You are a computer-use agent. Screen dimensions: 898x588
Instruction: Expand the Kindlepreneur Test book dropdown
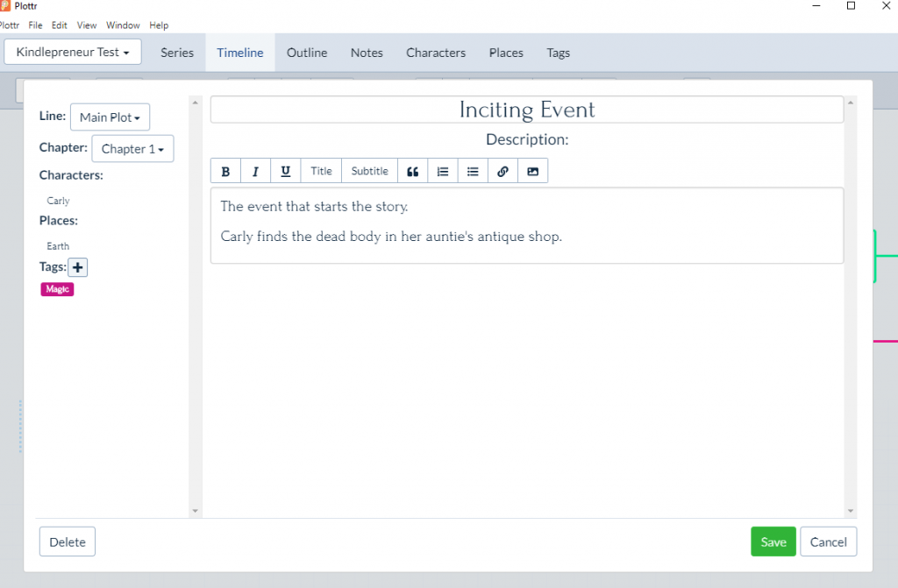click(x=73, y=52)
